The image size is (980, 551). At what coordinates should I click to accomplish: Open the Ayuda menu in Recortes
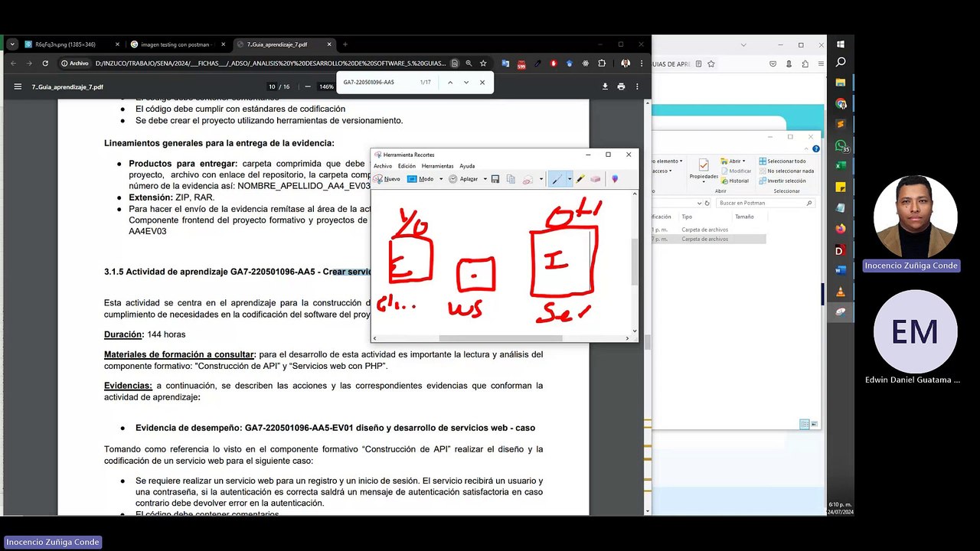tap(467, 166)
